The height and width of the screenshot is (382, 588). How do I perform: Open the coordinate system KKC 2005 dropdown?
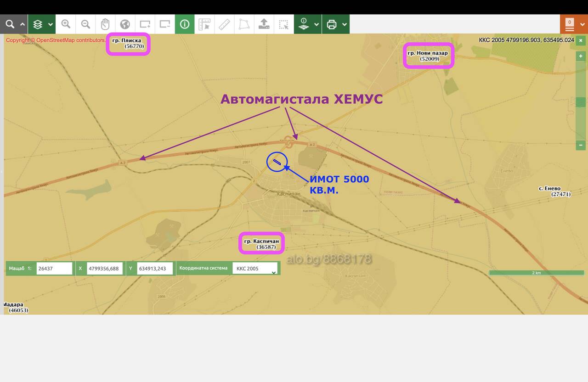click(255, 269)
